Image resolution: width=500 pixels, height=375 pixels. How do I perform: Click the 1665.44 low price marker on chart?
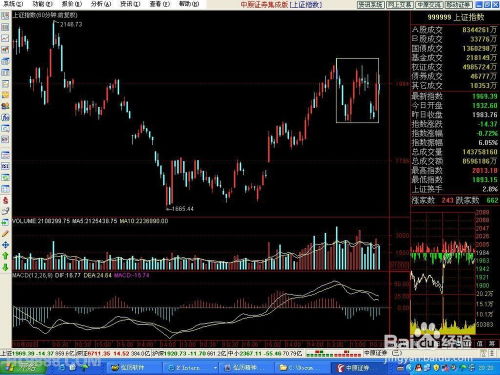[x=182, y=209]
